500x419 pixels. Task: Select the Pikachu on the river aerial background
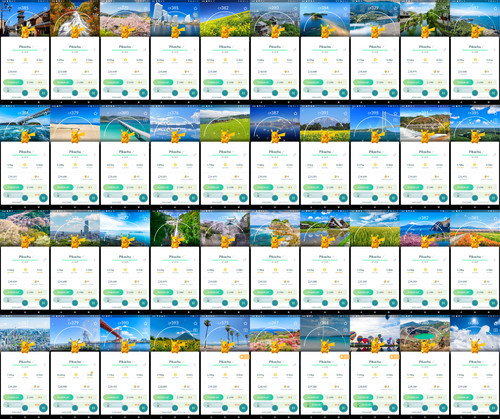click(x=375, y=31)
